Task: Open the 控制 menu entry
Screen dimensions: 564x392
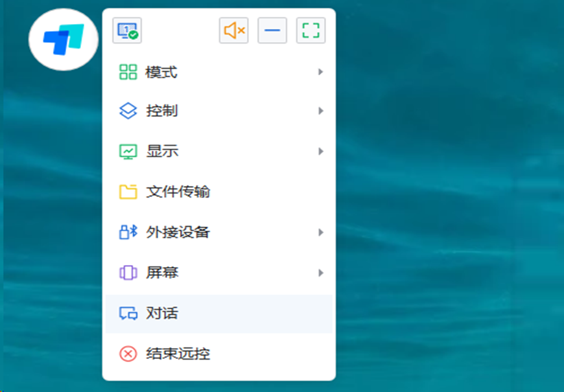Action: [219, 111]
